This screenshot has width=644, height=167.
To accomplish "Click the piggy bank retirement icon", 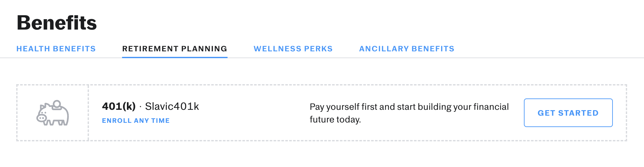I will click(53, 113).
